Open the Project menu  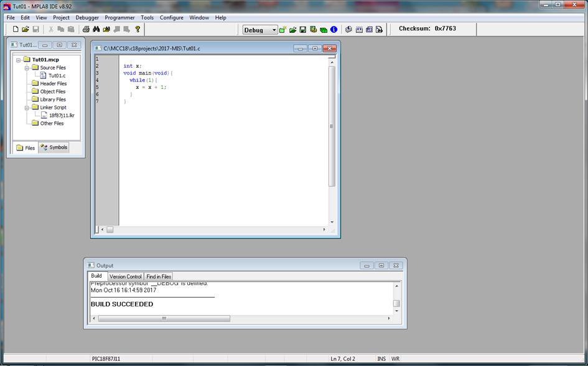point(61,17)
